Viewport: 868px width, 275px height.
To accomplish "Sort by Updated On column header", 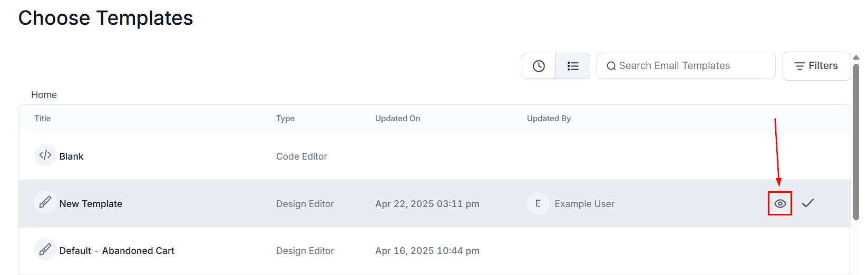I will click(397, 119).
